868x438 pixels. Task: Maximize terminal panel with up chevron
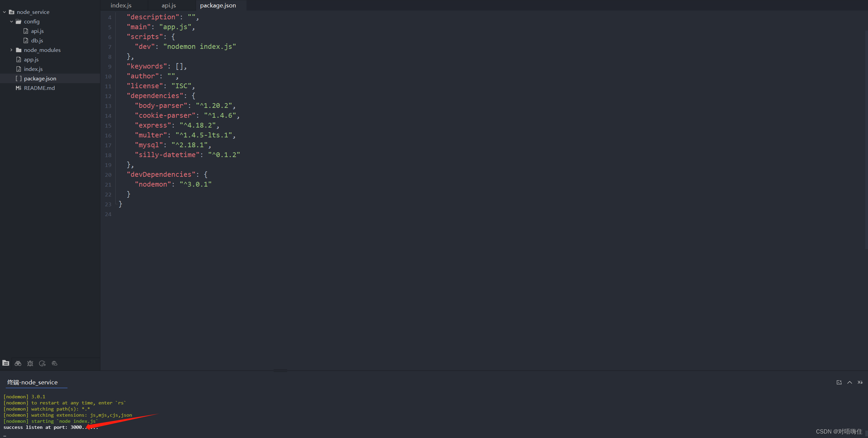850,382
